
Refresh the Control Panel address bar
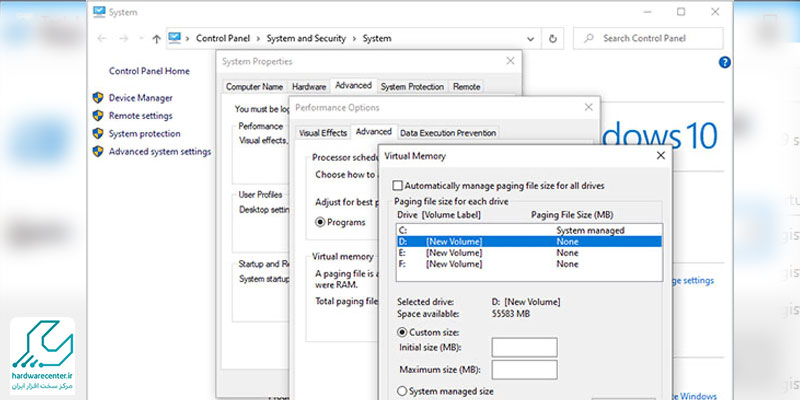tap(553, 38)
